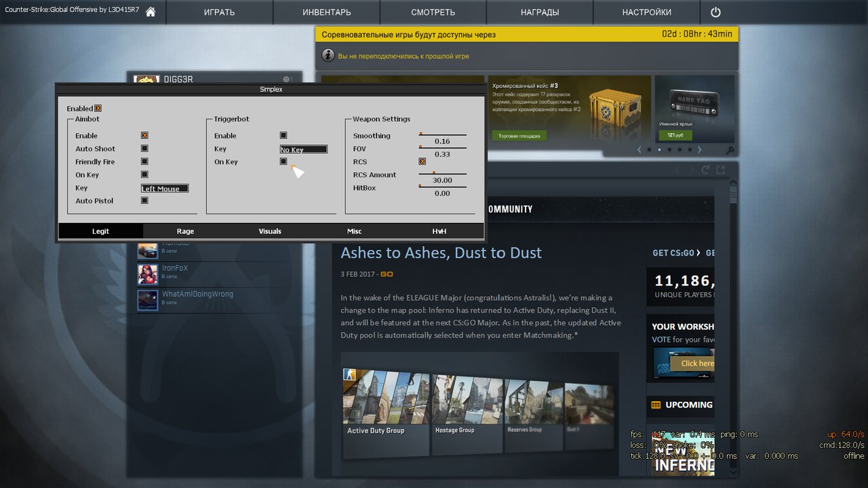868x488 pixels.
Task: Reload the news browser page
Action: pyautogui.click(x=706, y=170)
